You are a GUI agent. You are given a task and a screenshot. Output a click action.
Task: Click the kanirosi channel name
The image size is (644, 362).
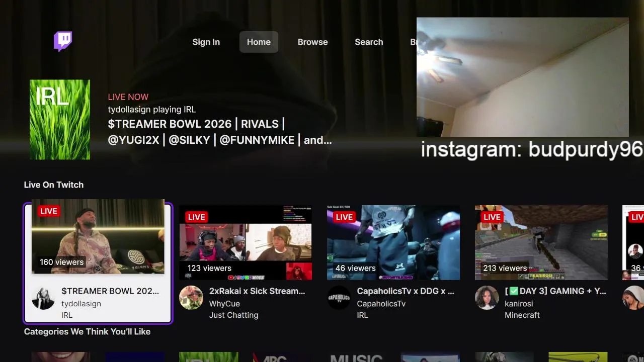pos(519,304)
